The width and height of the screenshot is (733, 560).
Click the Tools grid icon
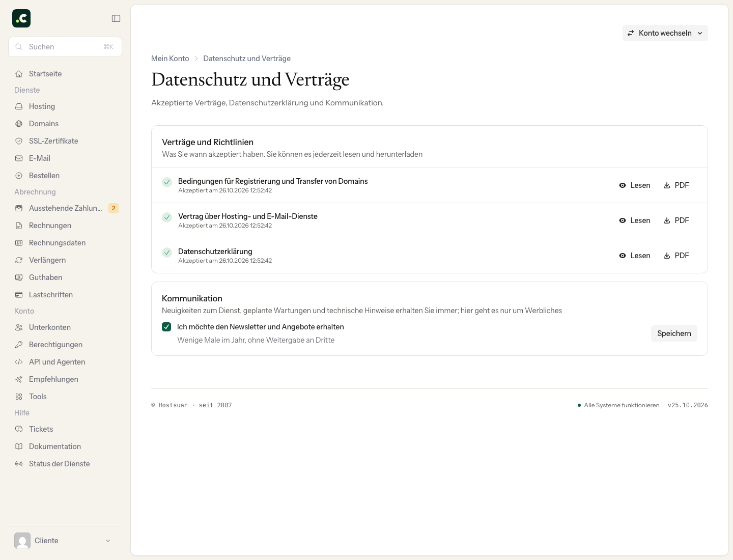point(19,397)
